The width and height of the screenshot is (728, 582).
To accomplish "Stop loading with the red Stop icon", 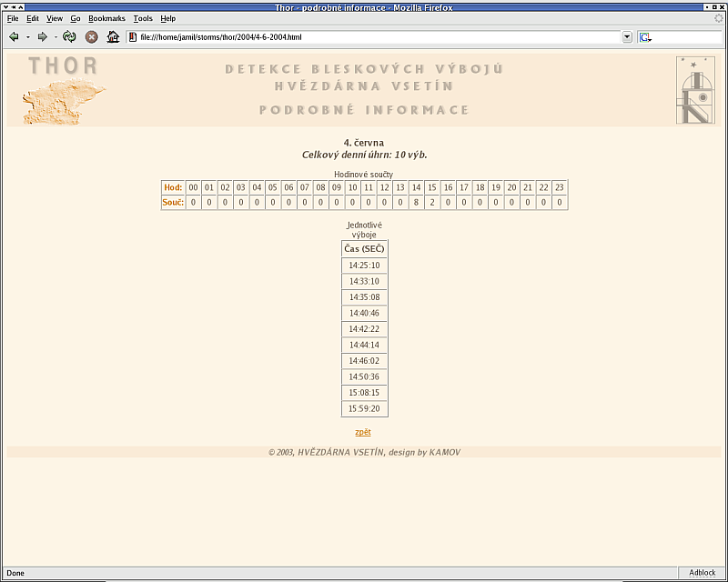I will pos(92,37).
